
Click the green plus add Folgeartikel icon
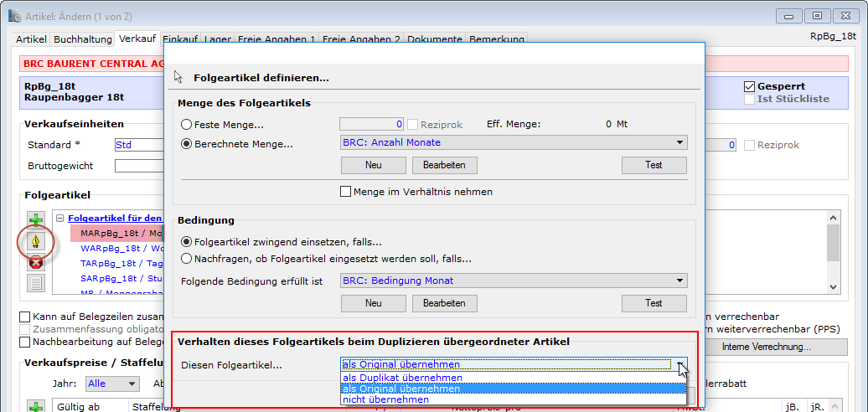tap(36, 221)
